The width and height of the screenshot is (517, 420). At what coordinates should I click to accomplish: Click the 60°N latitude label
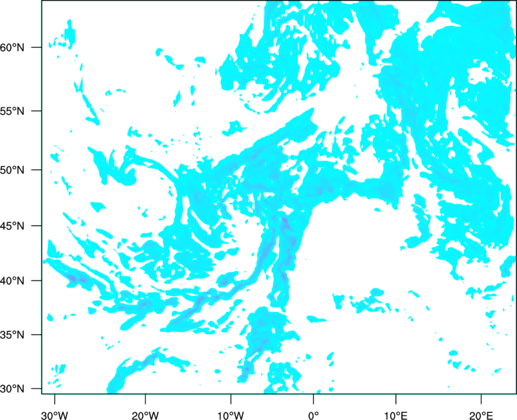click(x=12, y=47)
